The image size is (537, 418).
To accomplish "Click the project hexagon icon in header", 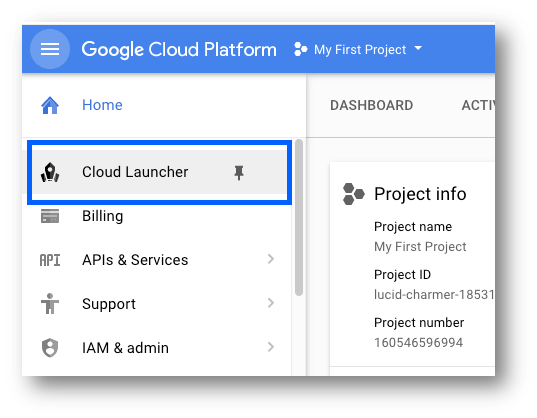I will pyautogui.click(x=300, y=49).
